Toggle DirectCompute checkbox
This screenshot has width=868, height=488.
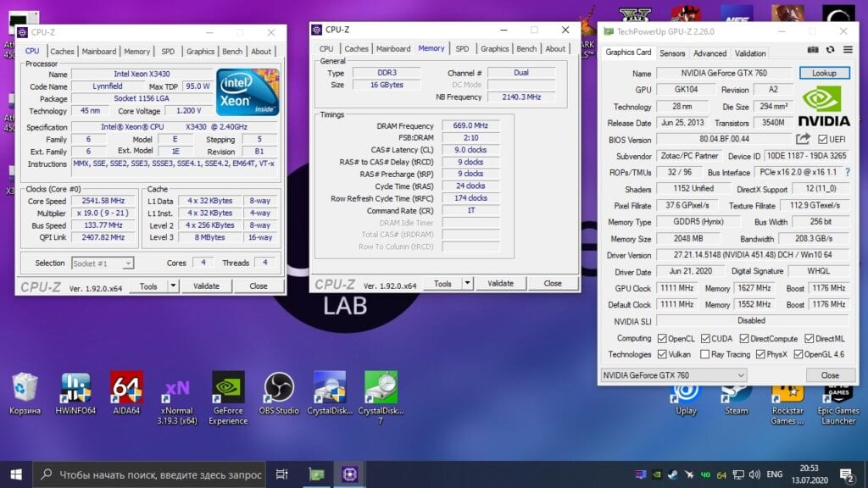point(744,339)
